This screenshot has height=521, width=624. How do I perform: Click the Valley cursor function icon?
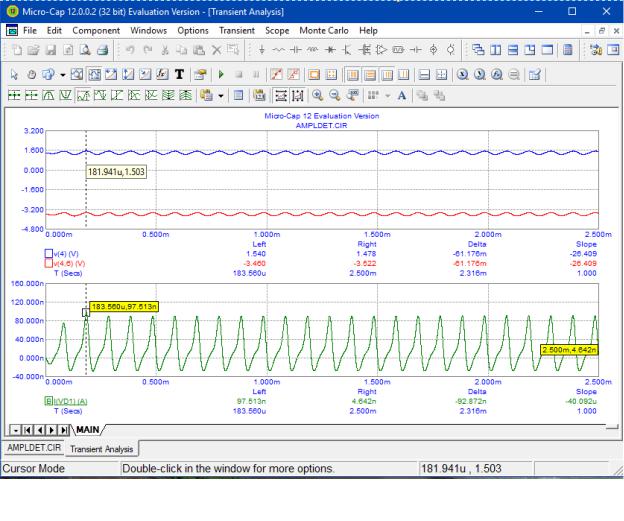(x=66, y=96)
